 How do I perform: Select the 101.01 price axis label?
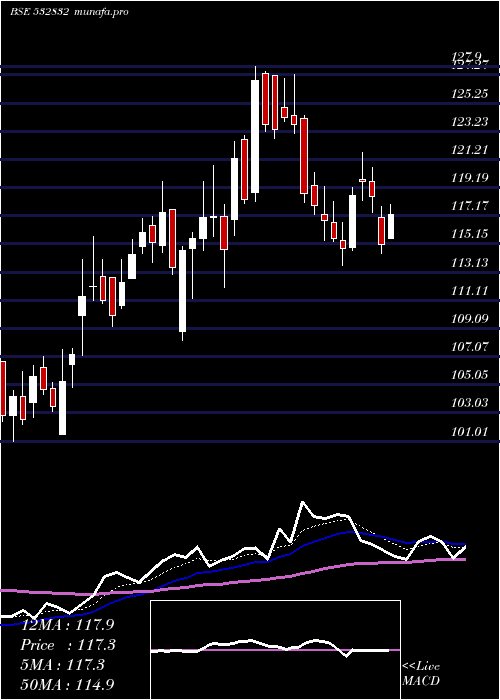pyautogui.click(x=469, y=431)
